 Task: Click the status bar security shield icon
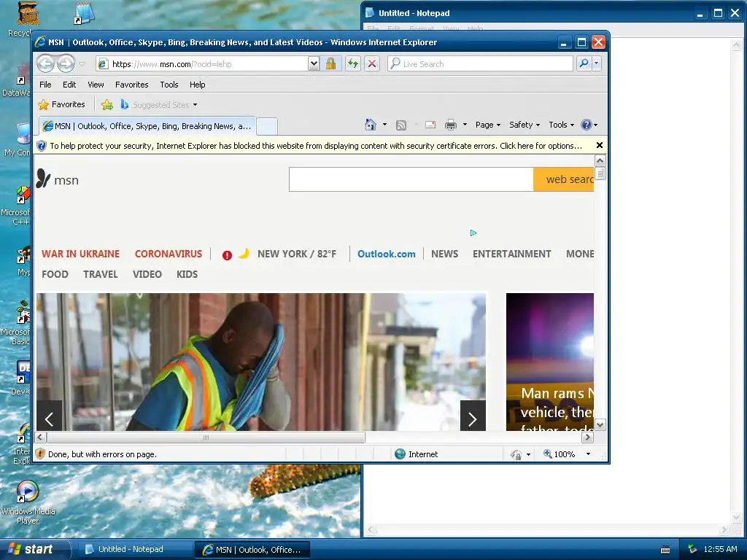click(41, 454)
